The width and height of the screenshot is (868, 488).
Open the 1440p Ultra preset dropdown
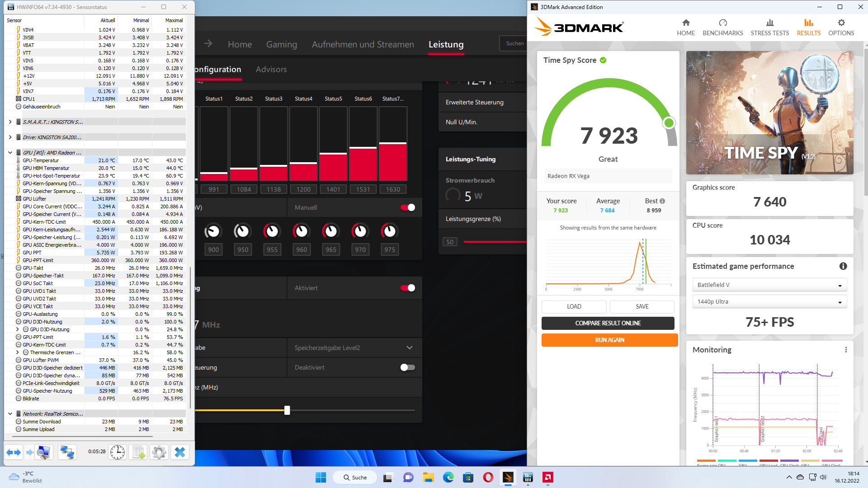pos(769,302)
